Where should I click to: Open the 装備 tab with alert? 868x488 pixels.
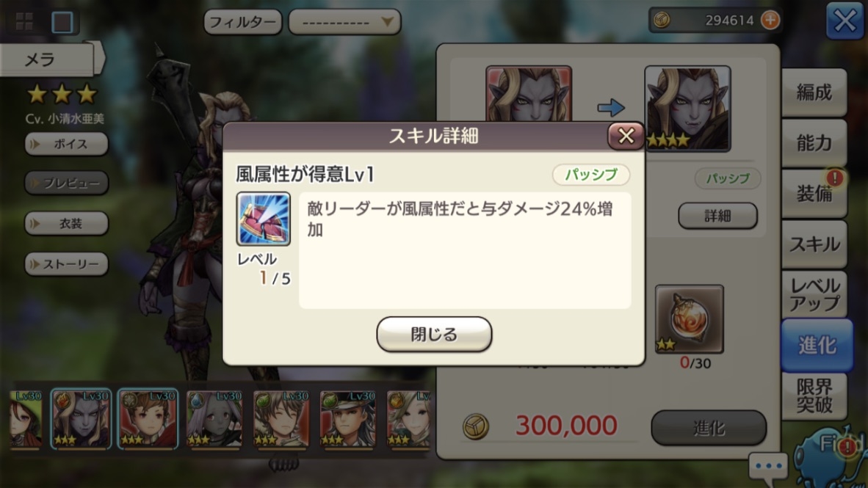[814, 194]
